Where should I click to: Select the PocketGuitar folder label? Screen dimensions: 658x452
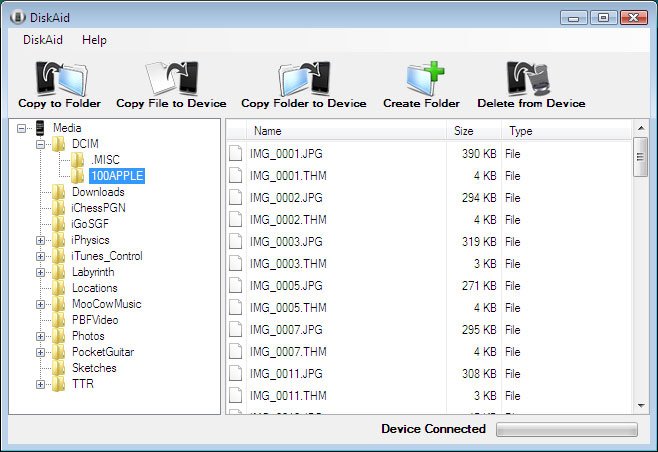[x=103, y=352]
